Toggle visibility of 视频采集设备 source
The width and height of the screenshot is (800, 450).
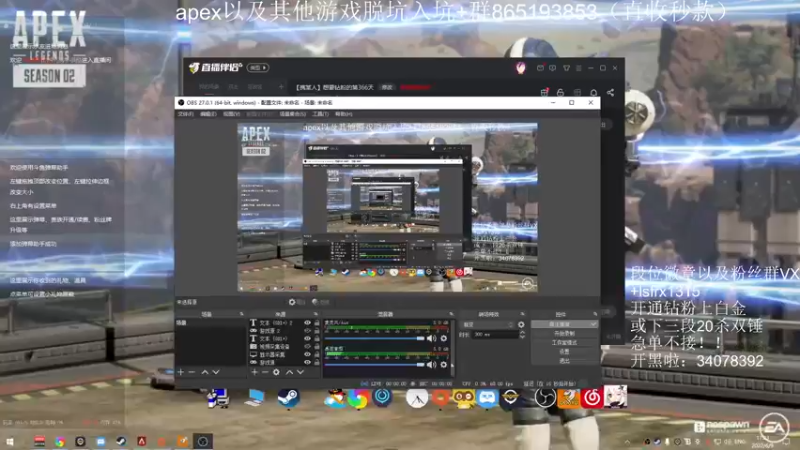[x=307, y=346]
